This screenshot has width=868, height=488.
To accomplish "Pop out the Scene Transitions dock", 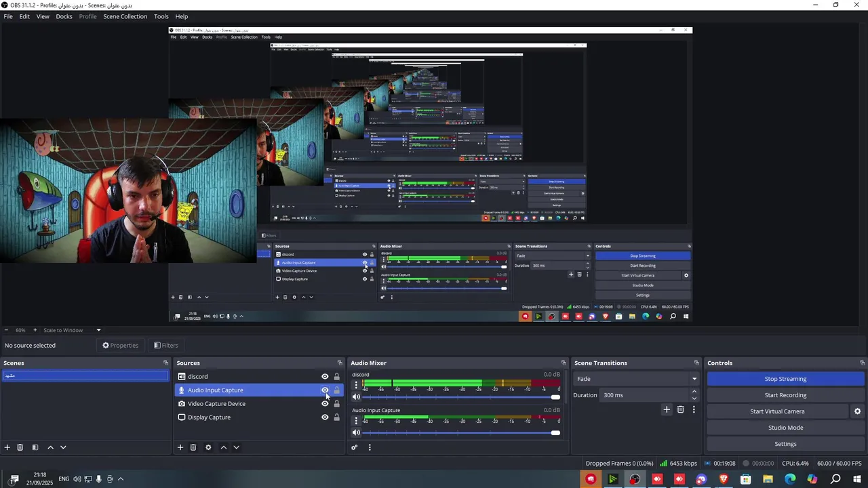I will (x=696, y=363).
